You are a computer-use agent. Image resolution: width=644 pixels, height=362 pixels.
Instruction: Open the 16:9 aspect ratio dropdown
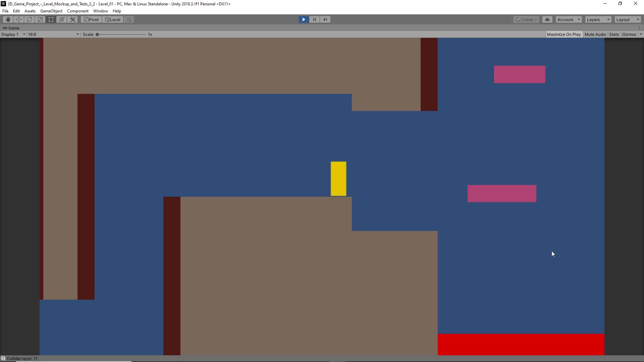53,34
